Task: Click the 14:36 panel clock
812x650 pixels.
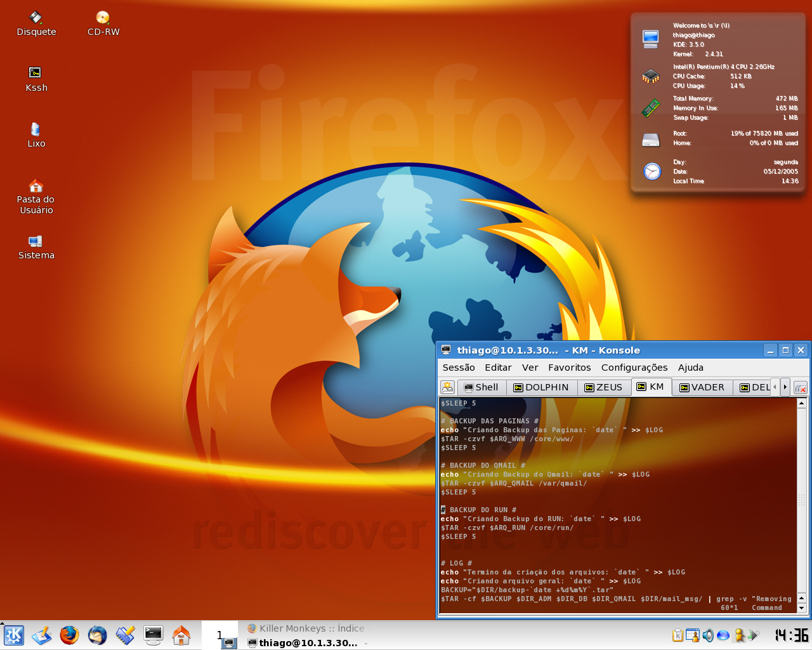Action: (x=791, y=635)
